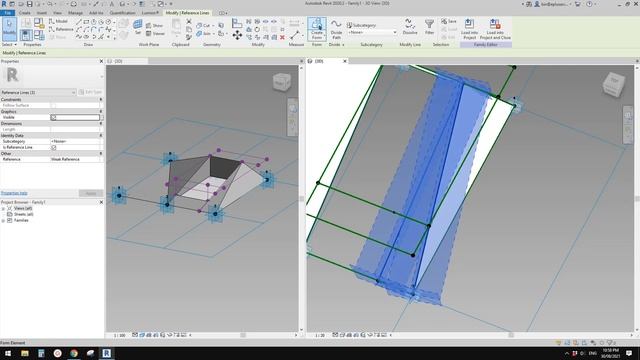
Task: Open Chrome from the taskbar
Action: click(x=74, y=353)
